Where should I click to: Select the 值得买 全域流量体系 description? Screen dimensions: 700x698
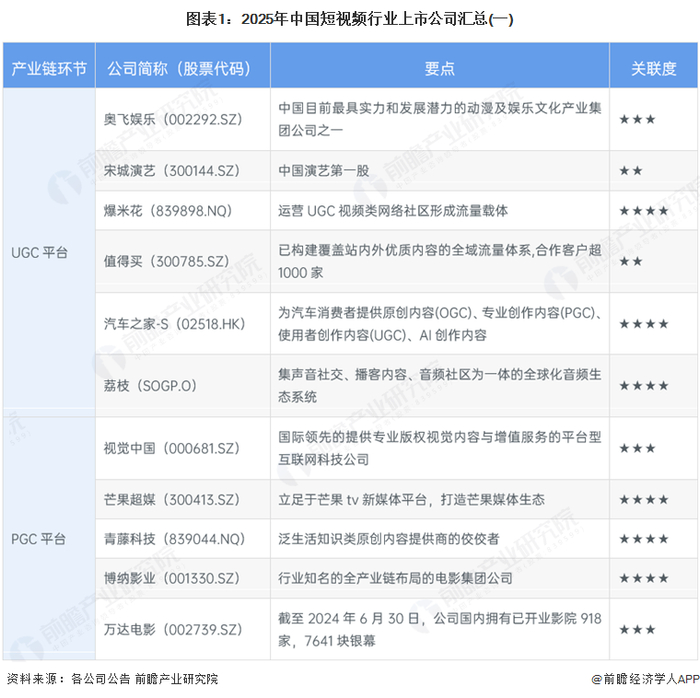[440, 261]
